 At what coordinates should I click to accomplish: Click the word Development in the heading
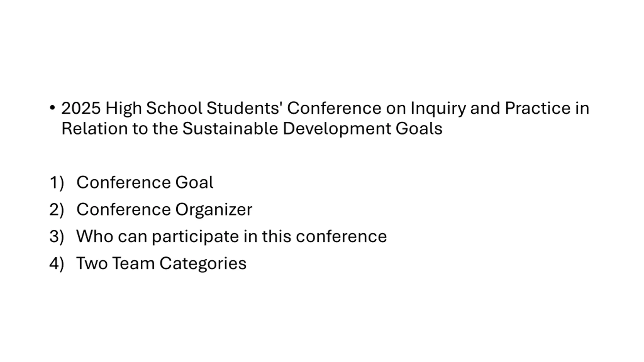[x=337, y=129]
